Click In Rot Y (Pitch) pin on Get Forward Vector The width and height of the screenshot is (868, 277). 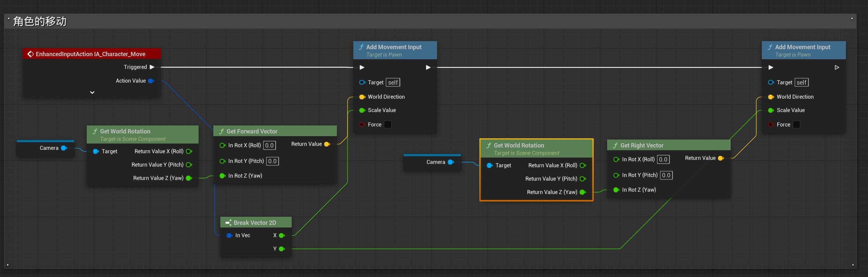pyautogui.click(x=222, y=161)
